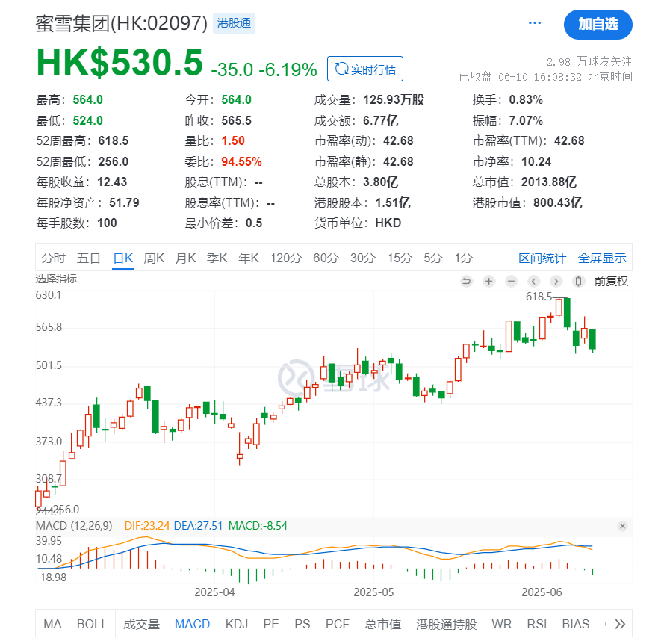Click the MACD:-8.54 readout
664x644 pixels.
(258, 526)
